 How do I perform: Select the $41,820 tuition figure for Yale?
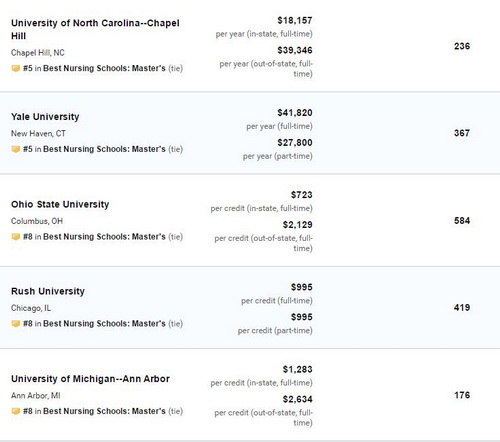pyautogui.click(x=295, y=113)
